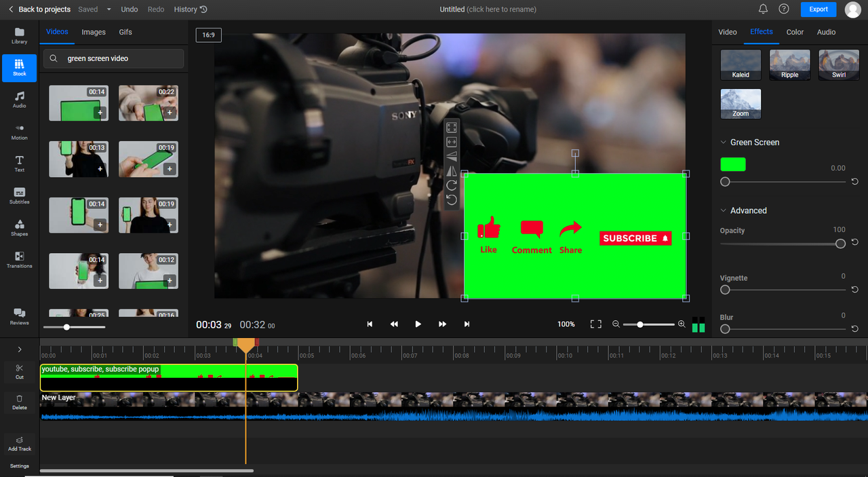
Task: Apply the Kaleid effect
Action: point(741,64)
